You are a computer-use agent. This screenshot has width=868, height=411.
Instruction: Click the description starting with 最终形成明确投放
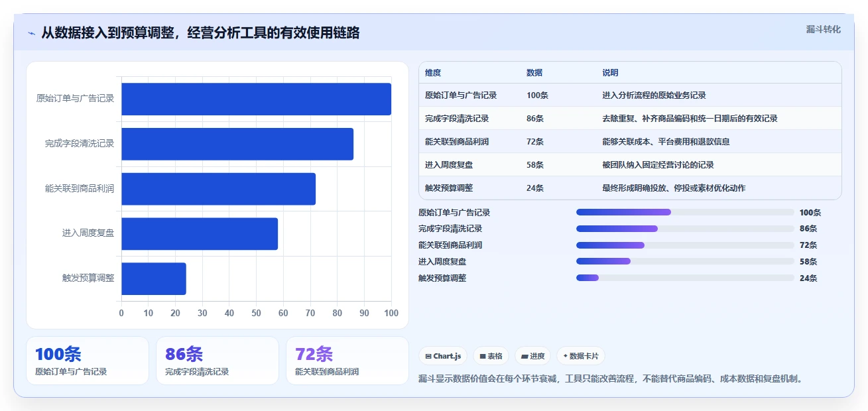point(674,188)
